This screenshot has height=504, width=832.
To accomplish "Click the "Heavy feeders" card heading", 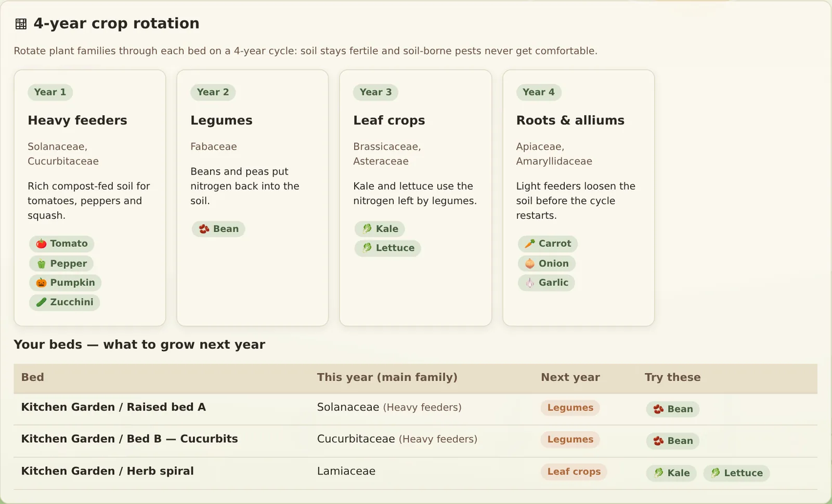I will tap(77, 121).
